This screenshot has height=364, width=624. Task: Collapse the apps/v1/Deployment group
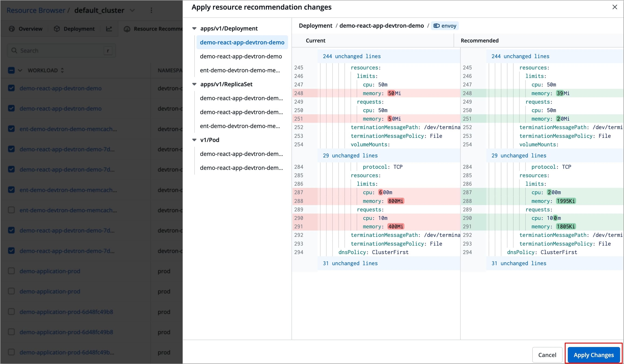194,28
